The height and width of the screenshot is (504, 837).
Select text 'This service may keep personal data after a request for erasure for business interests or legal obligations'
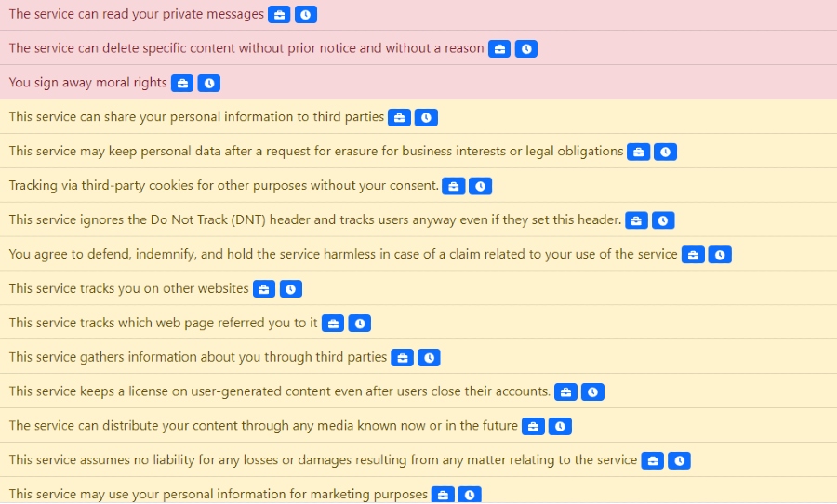click(316, 151)
